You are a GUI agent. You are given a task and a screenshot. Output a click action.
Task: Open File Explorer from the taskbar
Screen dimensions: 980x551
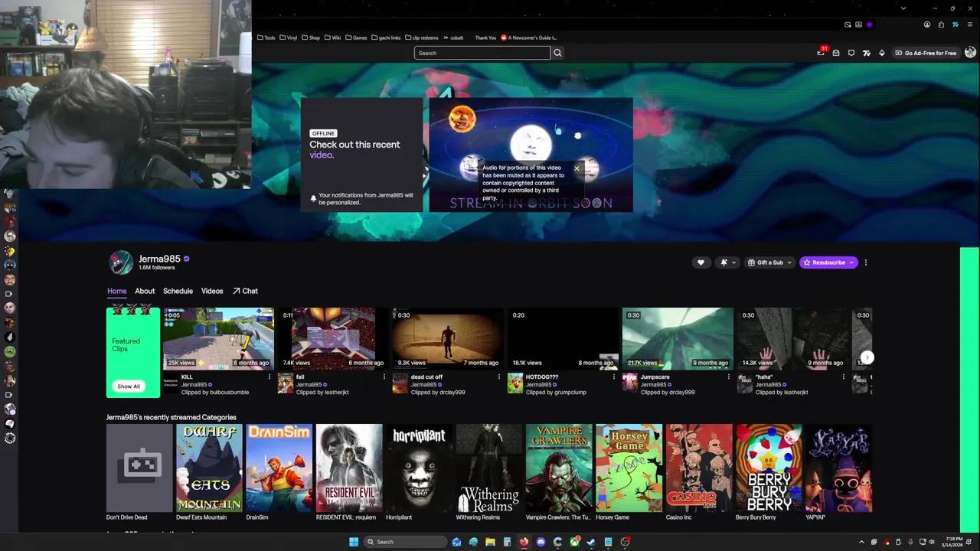pos(490,542)
